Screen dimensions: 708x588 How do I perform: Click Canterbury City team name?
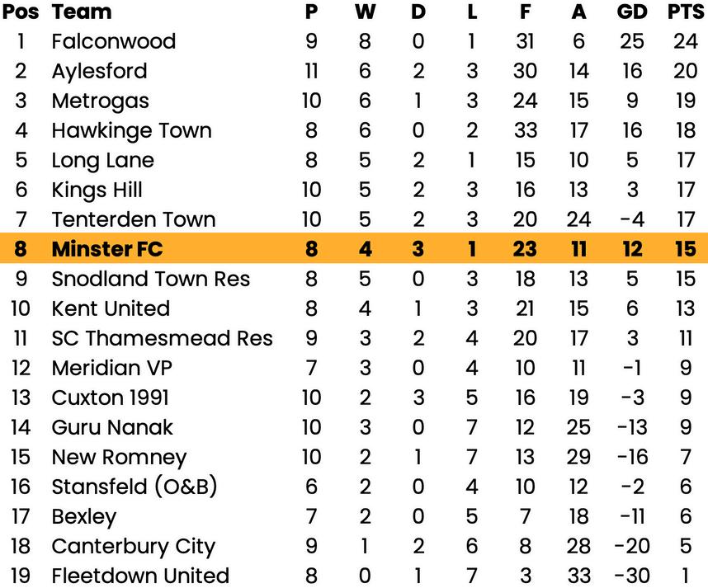133,546
